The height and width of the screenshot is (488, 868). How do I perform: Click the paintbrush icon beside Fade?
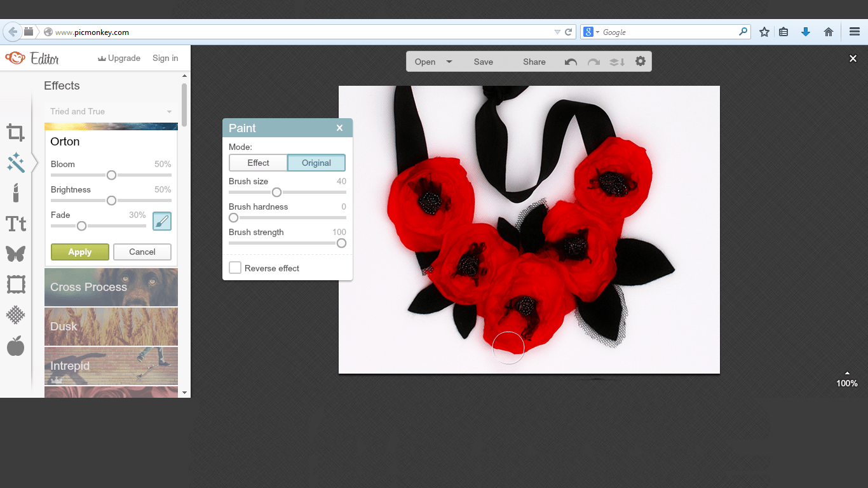point(162,221)
